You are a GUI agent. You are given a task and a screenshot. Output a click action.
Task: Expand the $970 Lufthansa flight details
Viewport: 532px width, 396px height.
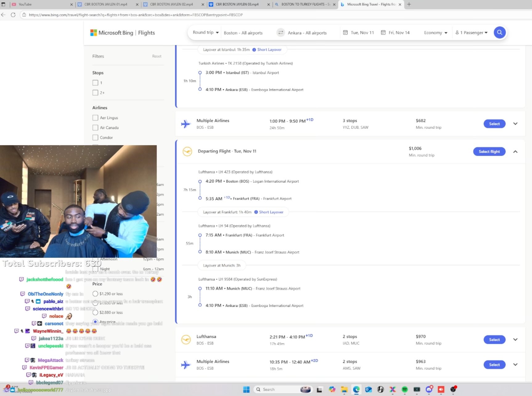(x=515, y=340)
